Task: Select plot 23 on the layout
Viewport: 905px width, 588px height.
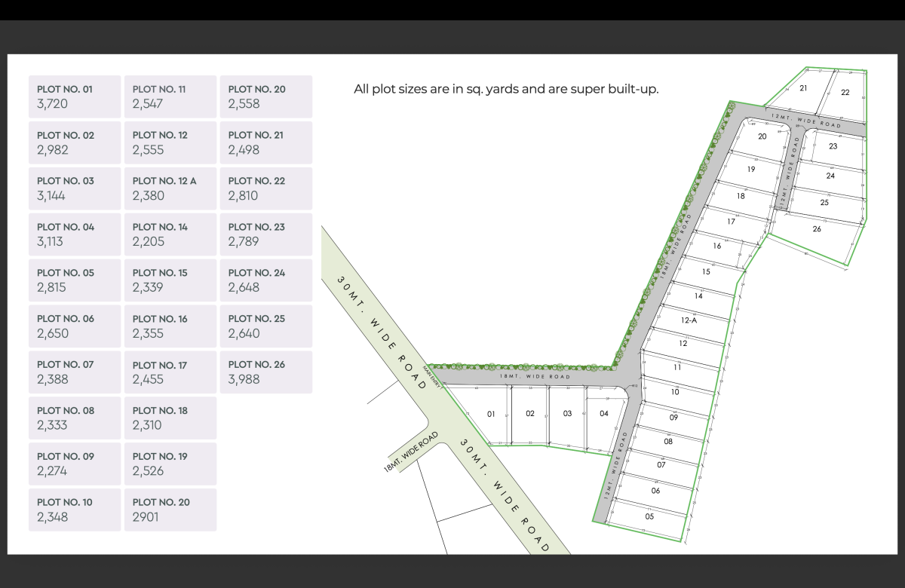Action: pos(833,146)
